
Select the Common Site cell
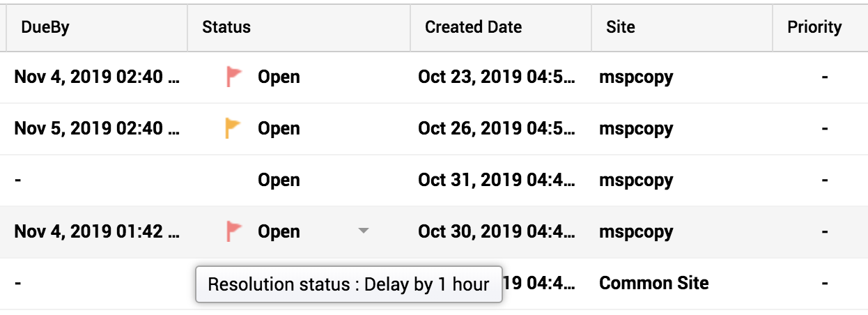[x=653, y=283]
